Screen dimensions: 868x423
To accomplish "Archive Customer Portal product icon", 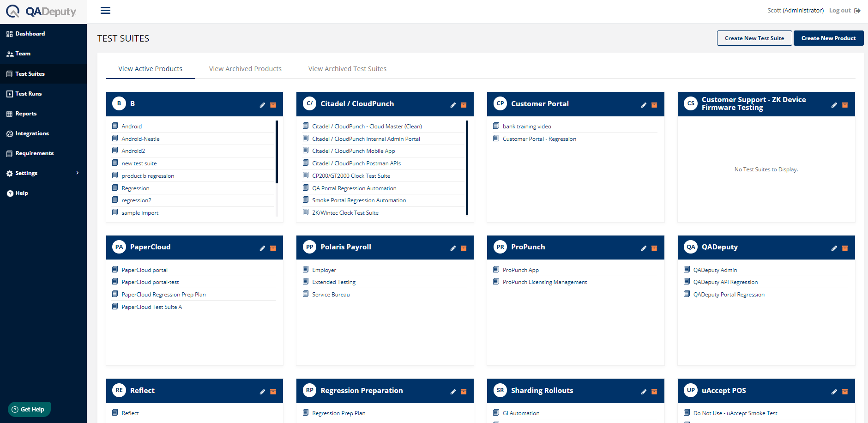I will tap(654, 105).
